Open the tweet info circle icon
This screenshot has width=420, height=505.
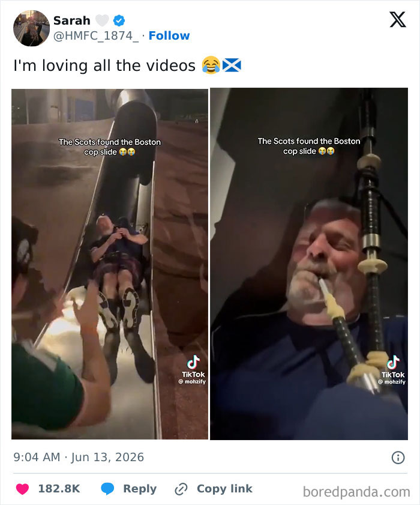coord(398,458)
